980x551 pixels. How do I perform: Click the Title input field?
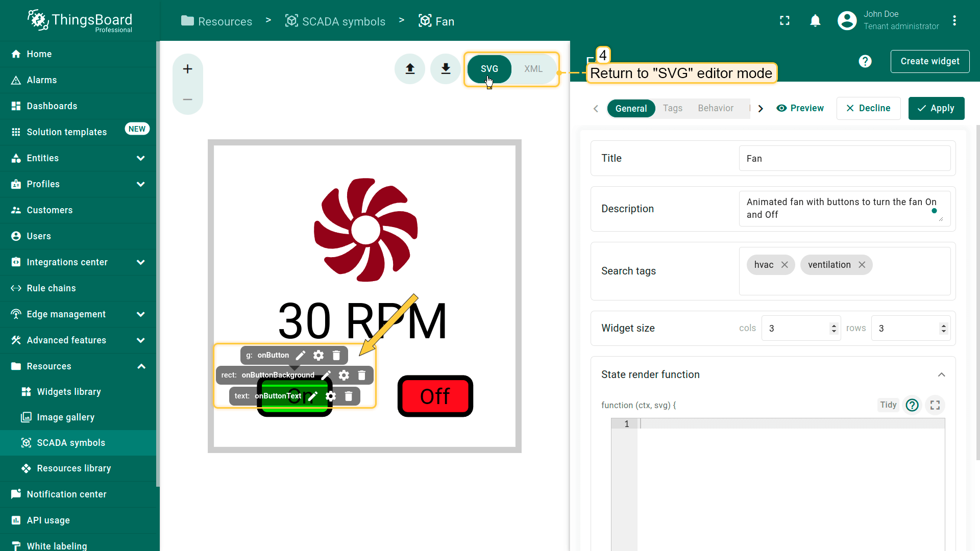(x=844, y=158)
